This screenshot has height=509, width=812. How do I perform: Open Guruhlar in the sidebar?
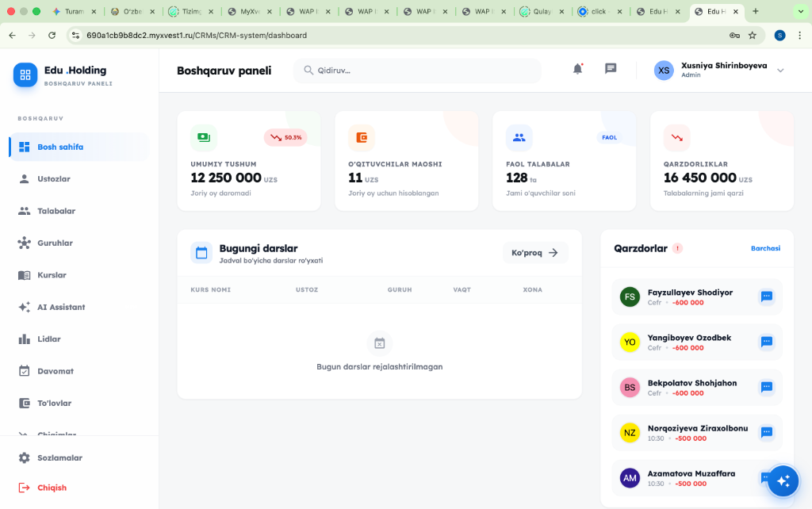pyautogui.click(x=79, y=243)
